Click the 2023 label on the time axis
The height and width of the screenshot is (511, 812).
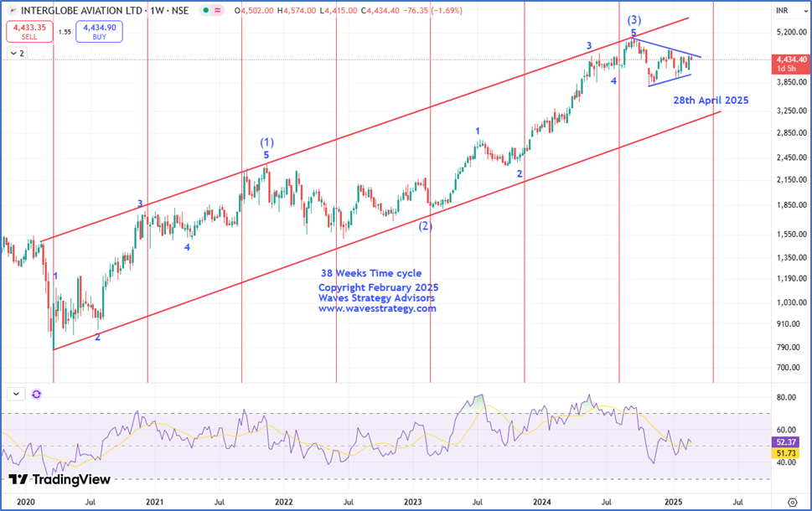tap(413, 502)
